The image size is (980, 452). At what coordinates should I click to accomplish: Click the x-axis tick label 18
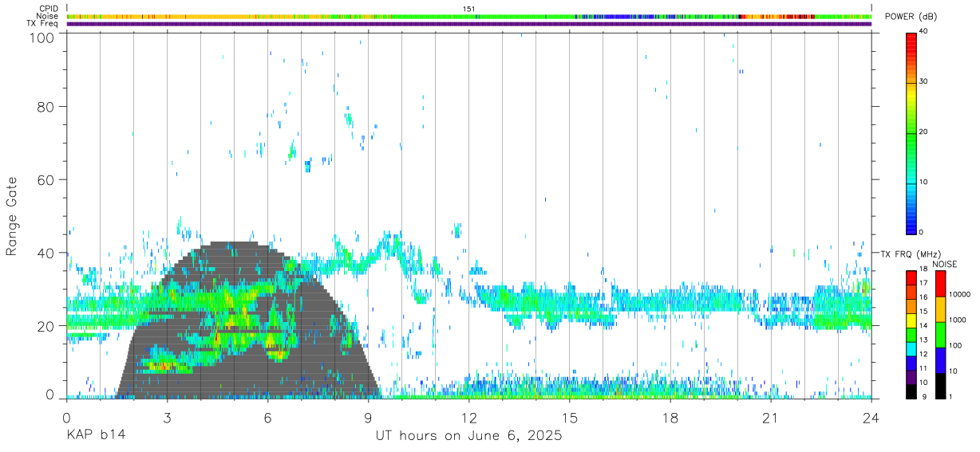pos(670,418)
